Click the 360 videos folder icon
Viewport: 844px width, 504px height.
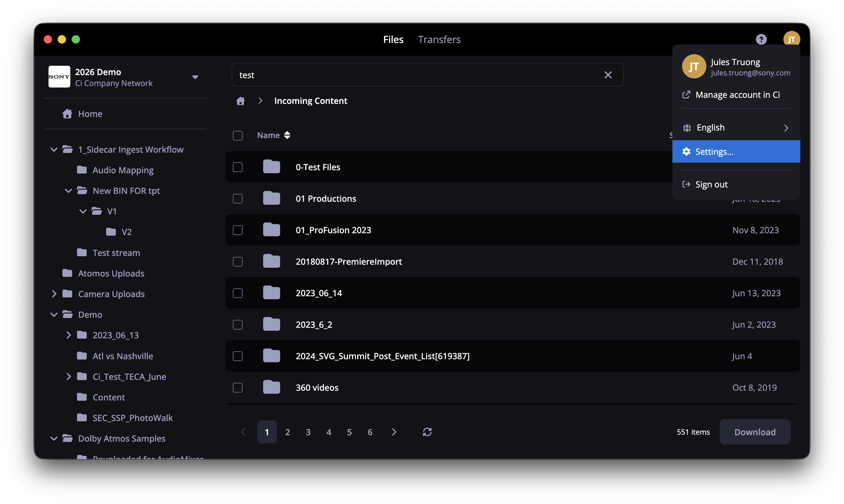coord(271,387)
